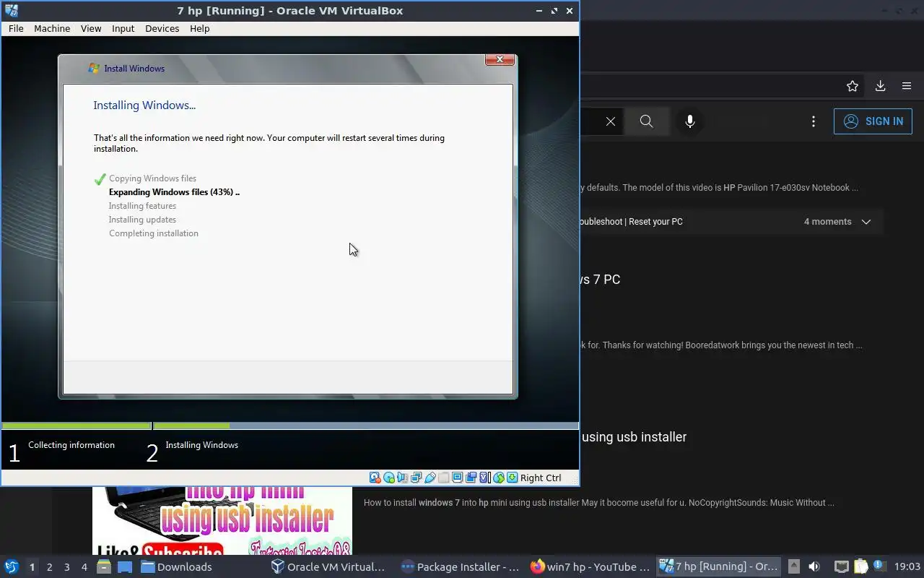Image resolution: width=924 pixels, height=578 pixels.
Task: Expand the hidden system tray arrow
Action: click(x=793, y=567)
